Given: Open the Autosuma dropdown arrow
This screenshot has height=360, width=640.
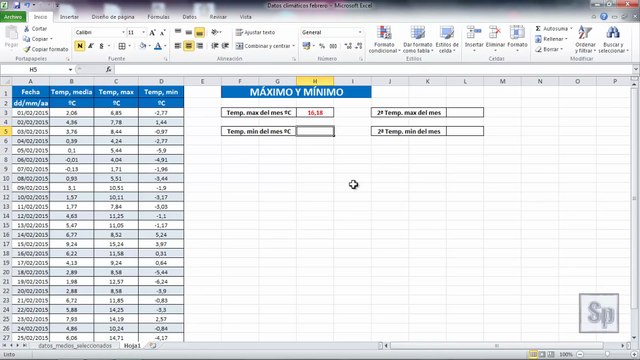Looking at the screenshot, I should pyautogui.click(x=571, y=29).
